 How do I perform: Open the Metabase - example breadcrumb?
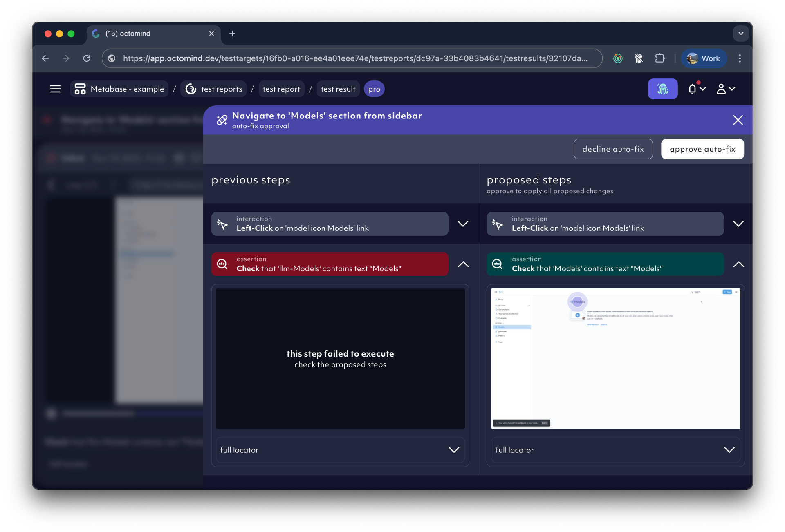click(120, 89)
